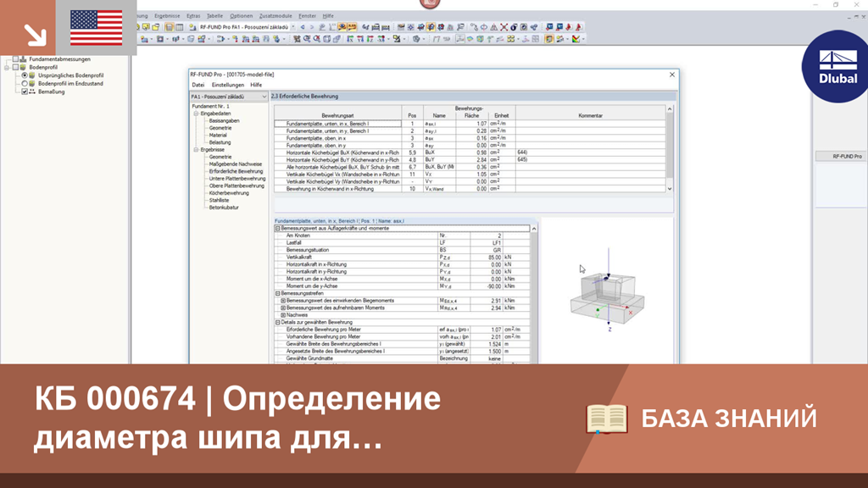Close the RF-FUND Pro dialog
The height and width of the screenshot is (488, 868).
point(672,75)
